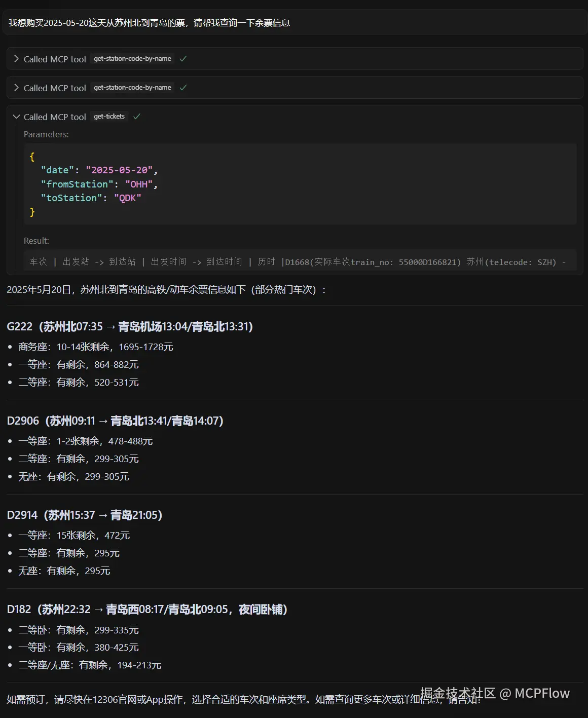The width and height of the screenshot is (588, 718).
Task: Collapse the expanded get-tickets tool call
Action: pyautogui.click(x=16, y=116)
